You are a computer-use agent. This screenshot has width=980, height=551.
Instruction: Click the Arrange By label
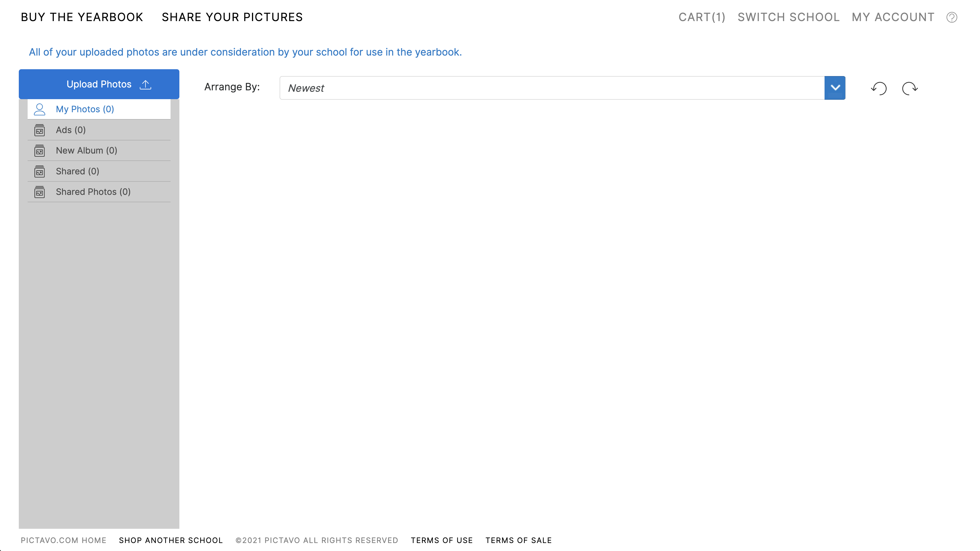(232, 87)
